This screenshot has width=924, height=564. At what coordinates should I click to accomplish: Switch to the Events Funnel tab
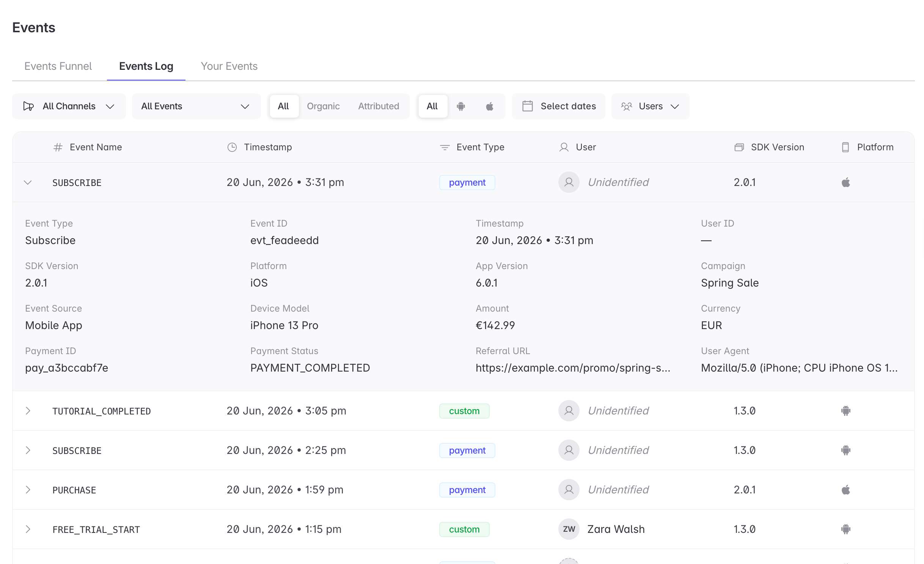click(58, 66)
